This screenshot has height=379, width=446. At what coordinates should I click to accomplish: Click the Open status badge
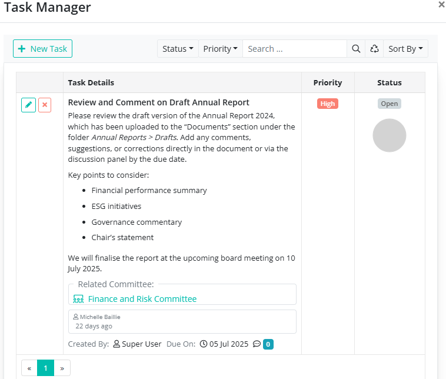(389, 104)
